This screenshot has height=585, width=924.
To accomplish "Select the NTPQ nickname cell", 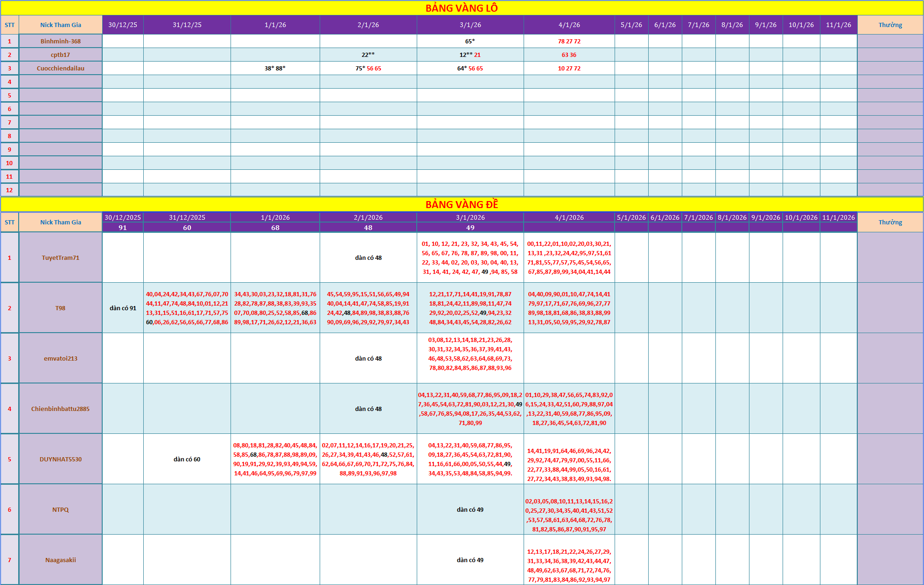I will [x=61, y=509].
